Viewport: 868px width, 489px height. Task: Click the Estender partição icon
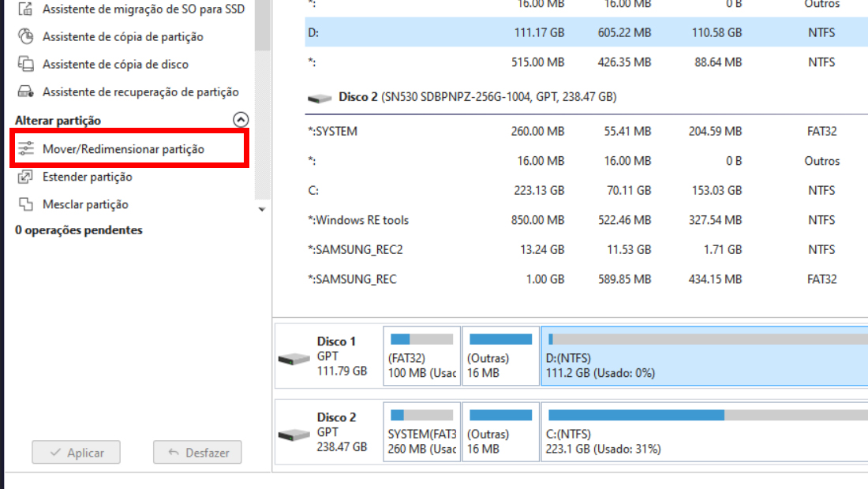[25, 177]
